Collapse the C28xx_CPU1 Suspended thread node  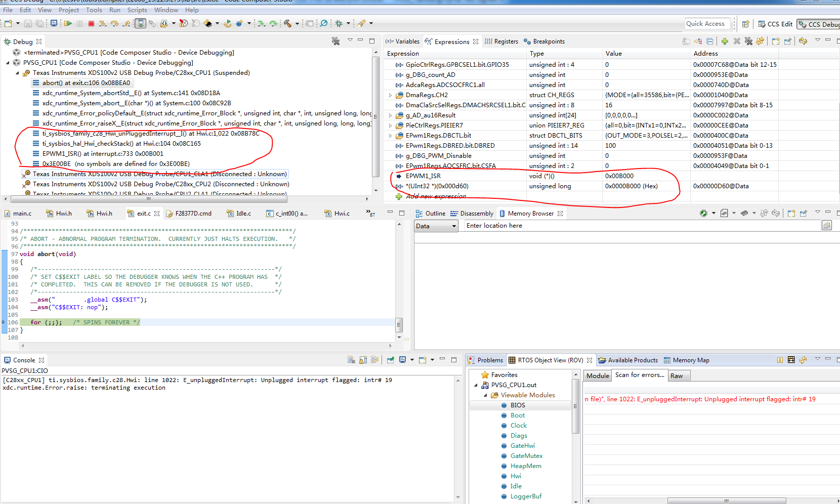[17, 73]
